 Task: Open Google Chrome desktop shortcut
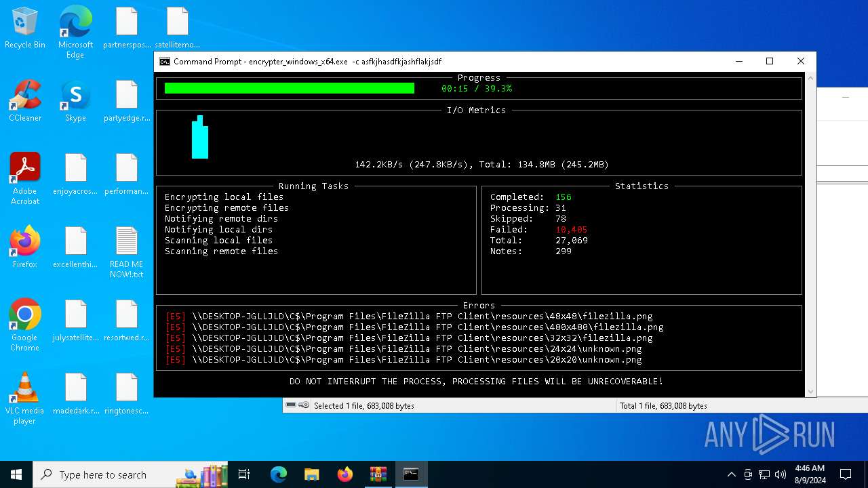pyautogui.click(x=25, y=325)
